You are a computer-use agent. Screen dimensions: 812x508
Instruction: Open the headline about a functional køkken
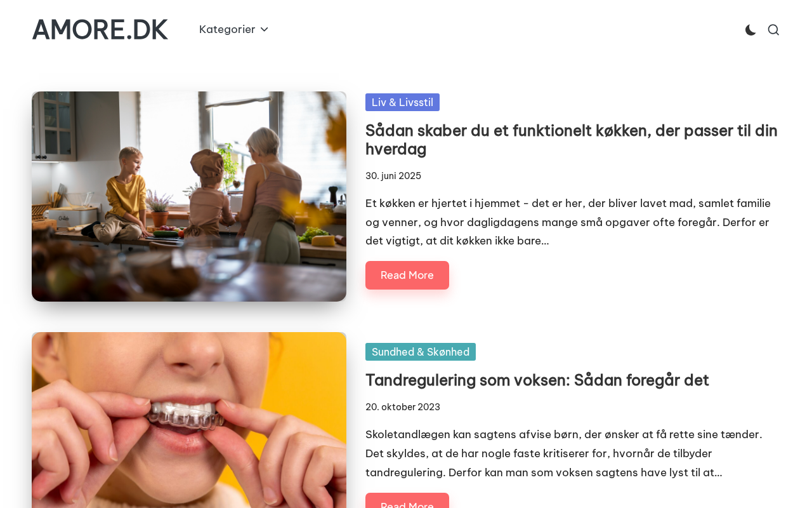(572, 140)
